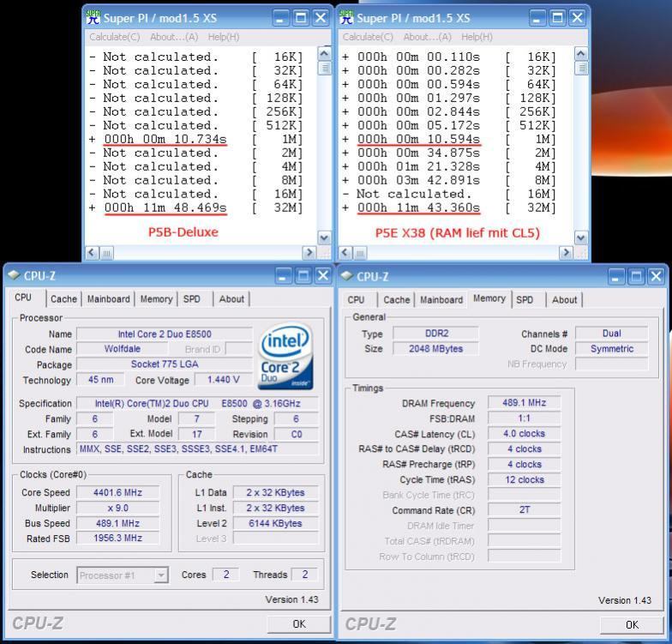672x644 pixels.
Task: Click the Rated FSB value '1956.3 MHz'
Action: tap(118, 539)
